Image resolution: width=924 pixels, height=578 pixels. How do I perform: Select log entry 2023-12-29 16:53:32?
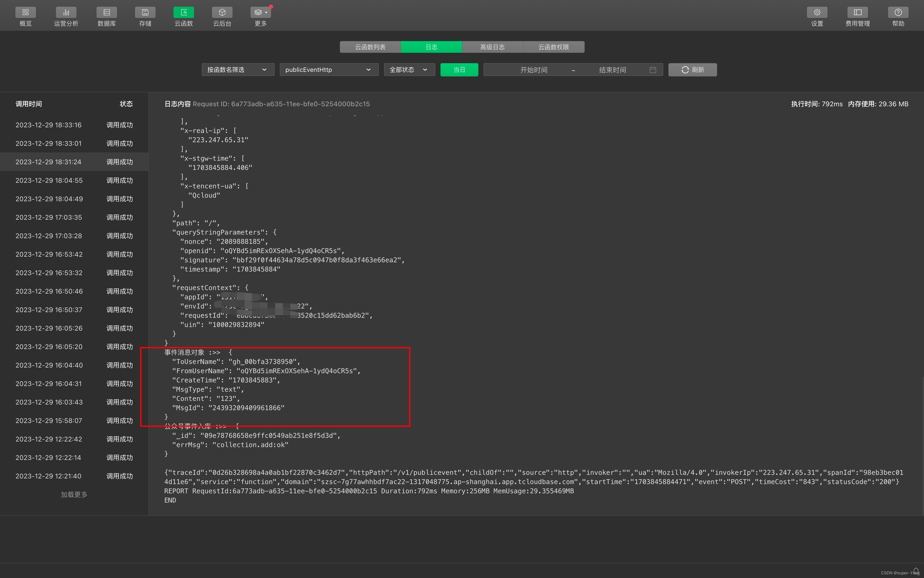click(x=74, y=273)
